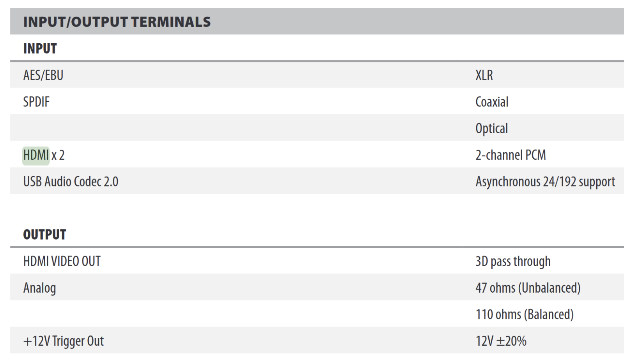
Task: Click the SPDIF row label
Action: pyautogui.click(x=36, y=102)
